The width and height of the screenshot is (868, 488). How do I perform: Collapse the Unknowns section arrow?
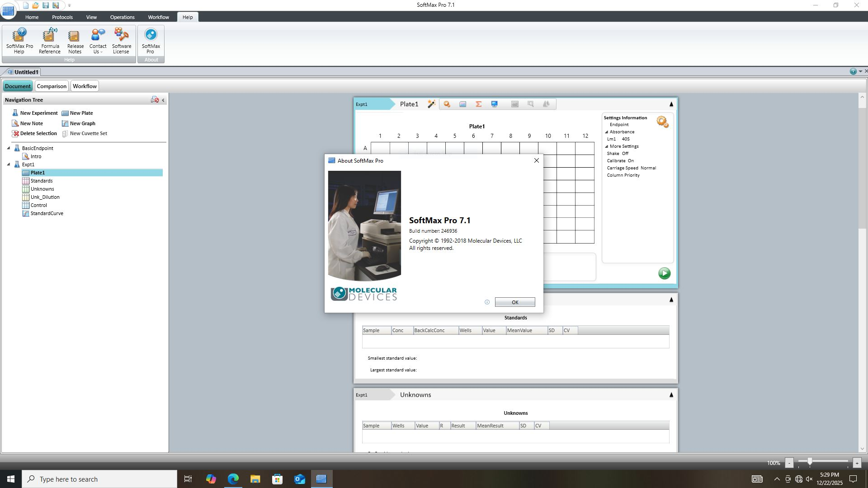pos(671,395)
